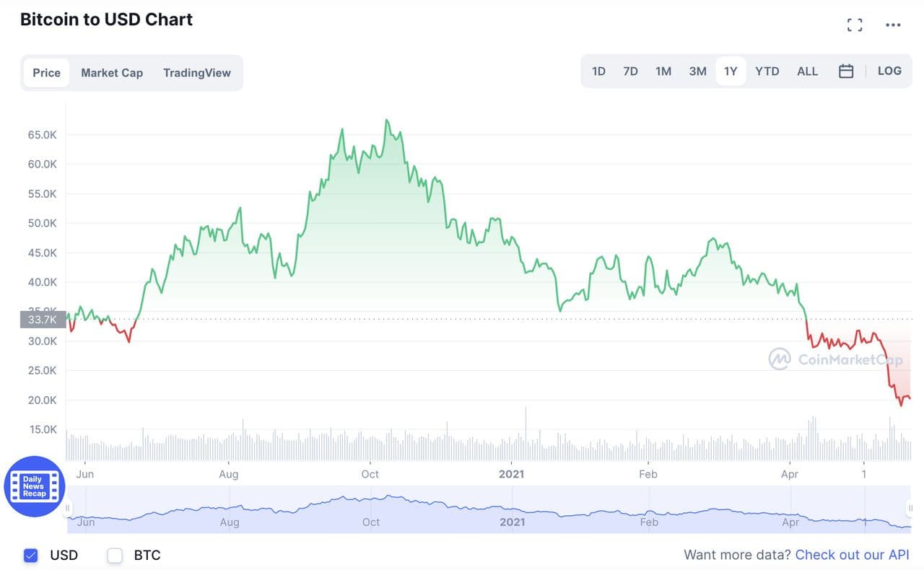Switch to the Market Cap tab
The height and width of the screenshot is (570, 924).
click(112, 73)
